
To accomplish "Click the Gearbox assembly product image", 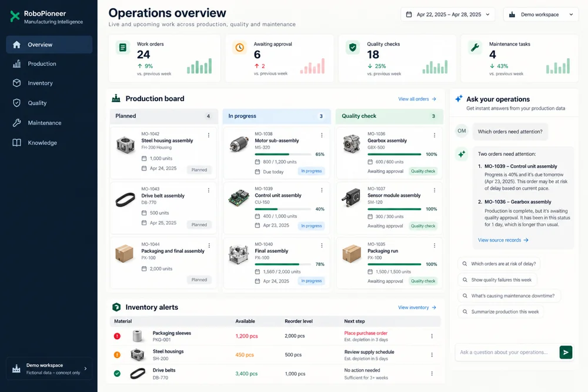I will (352, 145).
